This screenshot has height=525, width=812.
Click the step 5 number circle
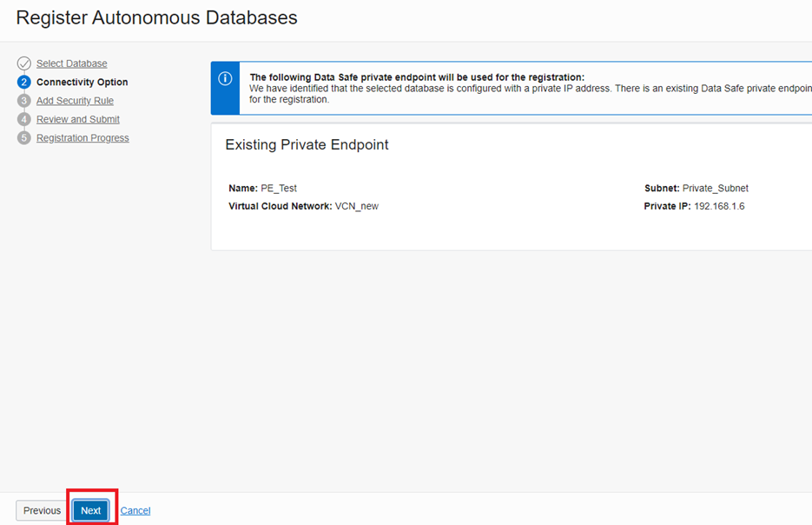pyautogui.click(x=24, y=138)
